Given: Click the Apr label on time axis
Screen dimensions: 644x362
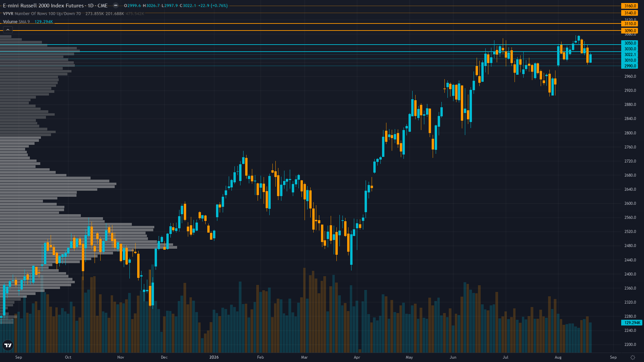Looking at the screenshot, I should pyautogui.click(x=357, y=357).
